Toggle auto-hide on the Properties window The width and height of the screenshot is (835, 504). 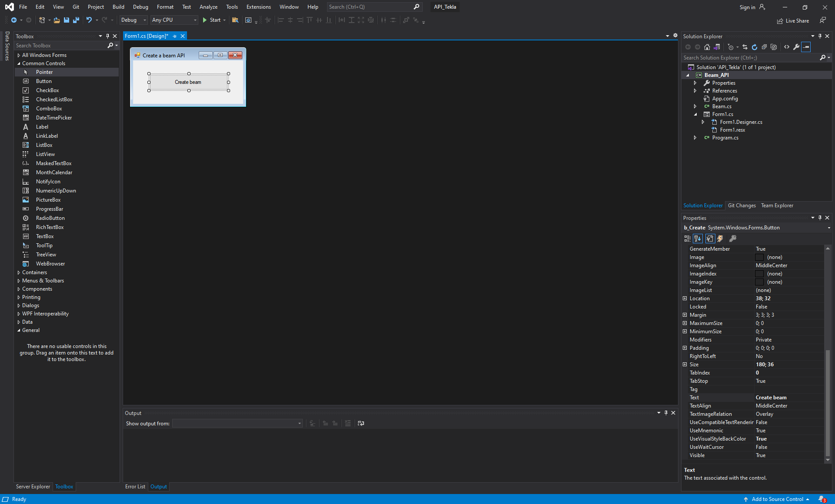click(x=820, y=218)
